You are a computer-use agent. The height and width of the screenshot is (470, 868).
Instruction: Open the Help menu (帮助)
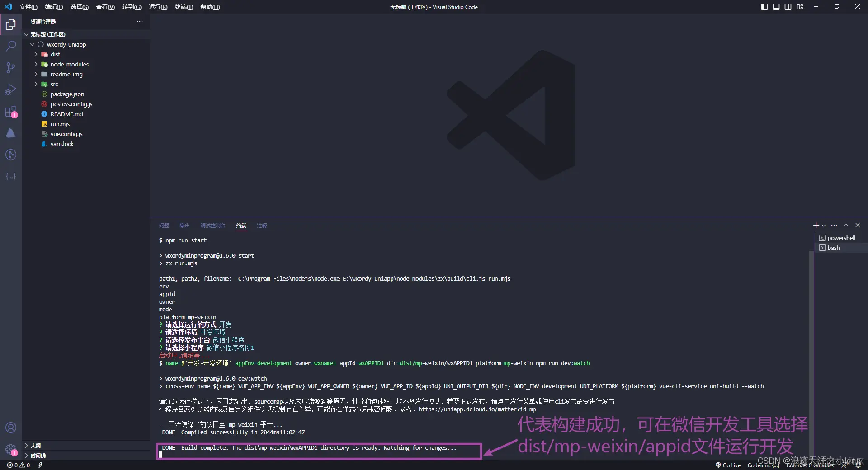click(210, 7)
